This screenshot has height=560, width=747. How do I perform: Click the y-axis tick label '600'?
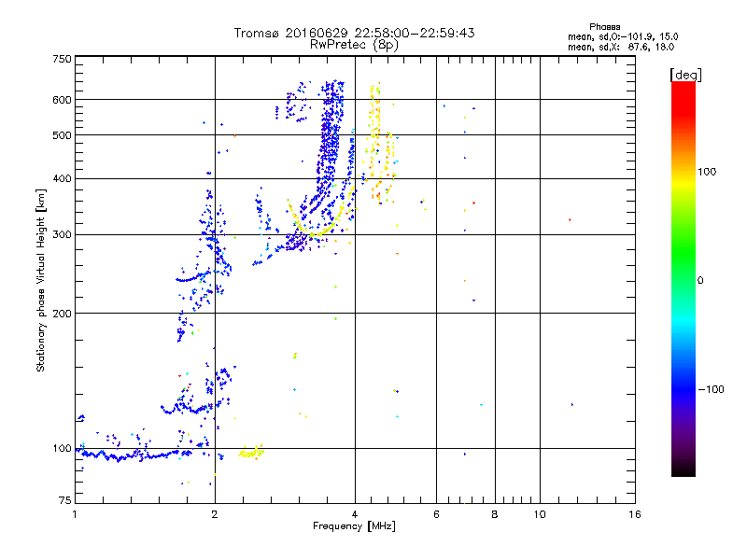point(62,100)
